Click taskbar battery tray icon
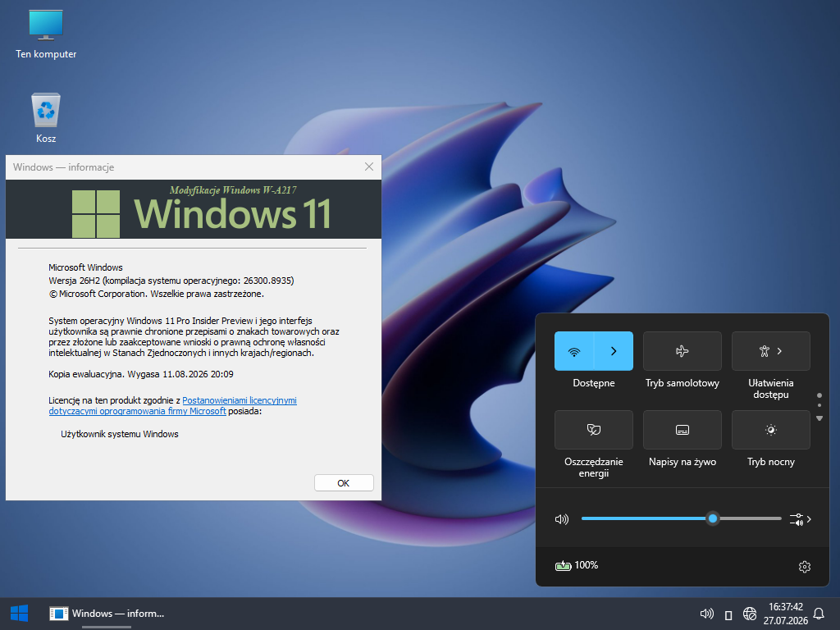This screenshot has width=840, height=630. click(x=728, y=614)
